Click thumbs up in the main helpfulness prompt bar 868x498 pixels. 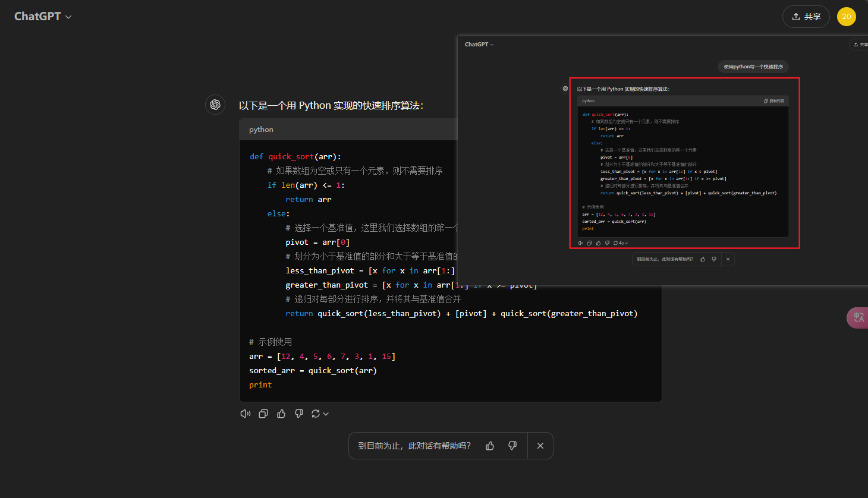(x=490, y=446)
